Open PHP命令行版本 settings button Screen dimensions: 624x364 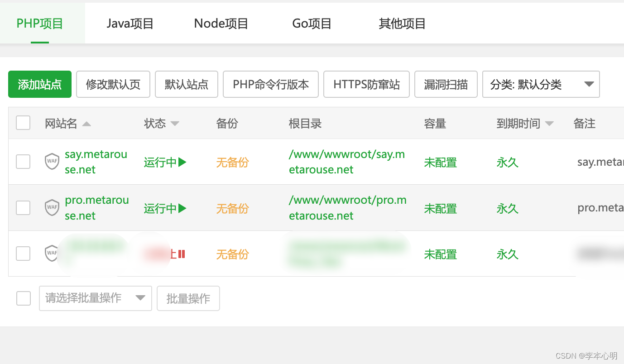pos(271,84)
